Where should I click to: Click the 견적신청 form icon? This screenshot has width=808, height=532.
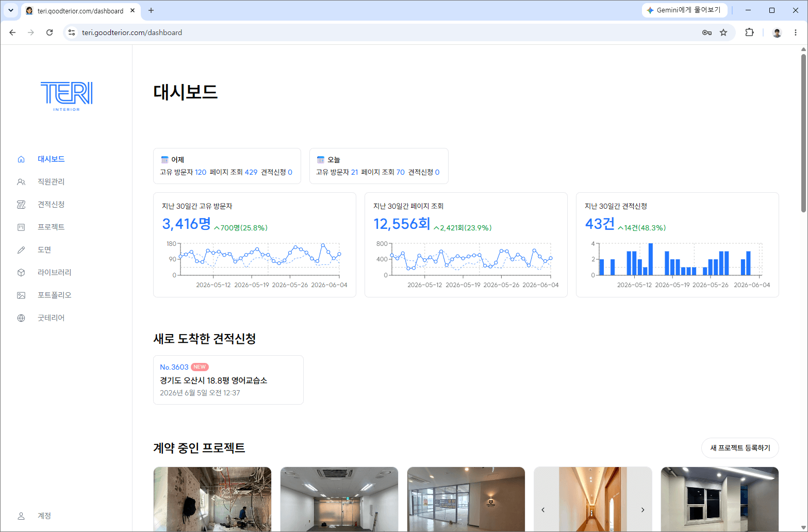[21, 205]
